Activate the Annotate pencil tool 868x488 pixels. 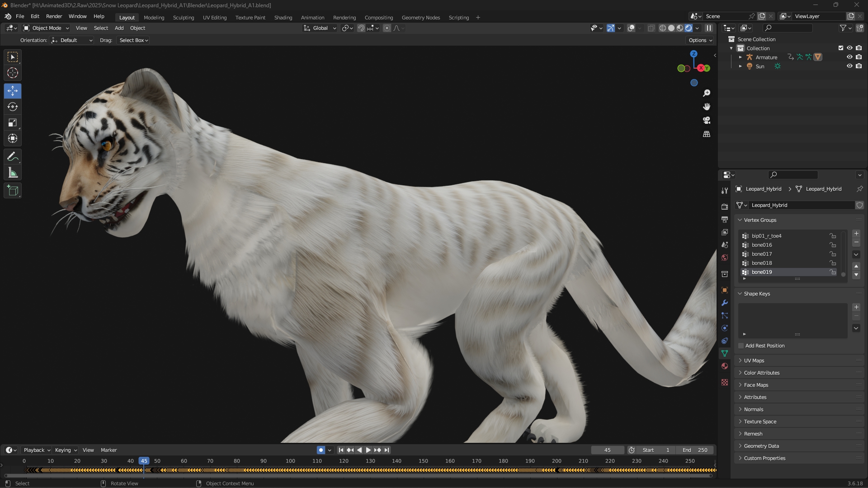pyautogui.click(x=13, y=157)
